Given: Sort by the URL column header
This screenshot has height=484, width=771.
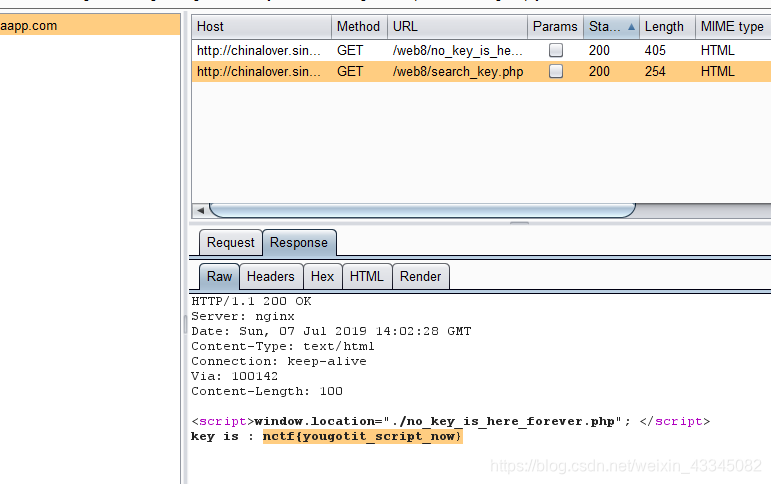Looking at the screenshot, I should (457, 27).
